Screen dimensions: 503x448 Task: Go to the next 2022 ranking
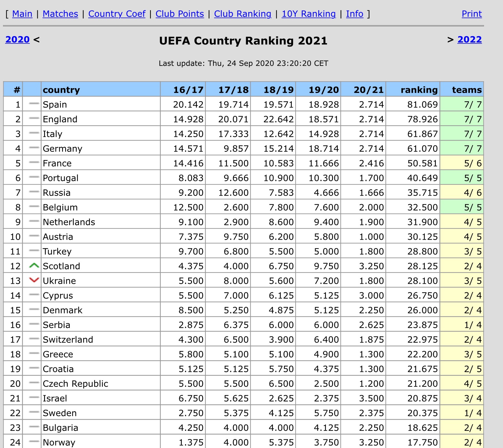click(469, 40)
